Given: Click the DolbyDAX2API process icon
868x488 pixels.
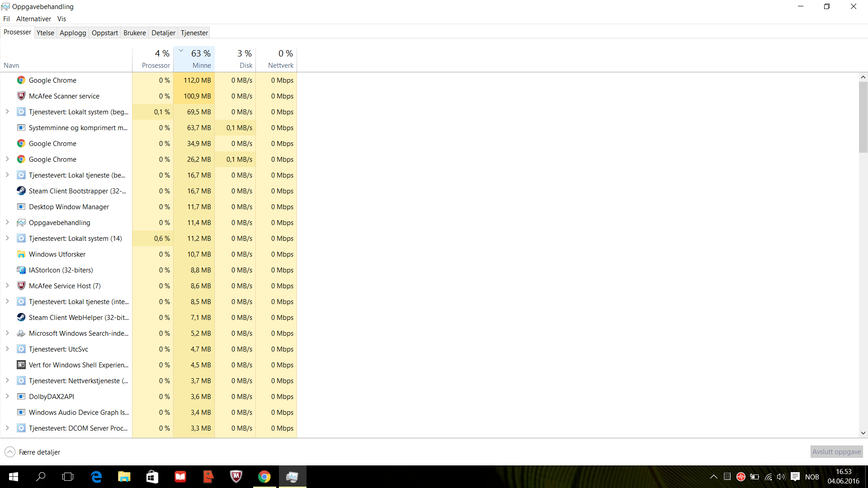Looking at the screenshot, I should click(21, 396).
